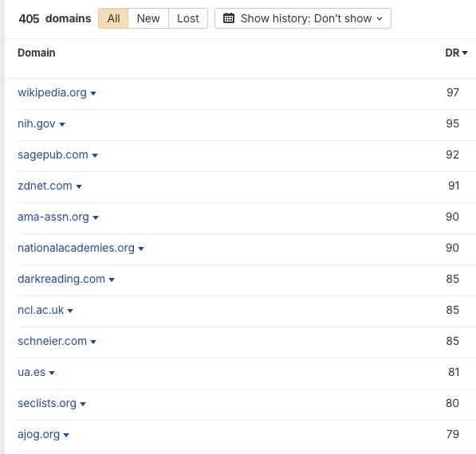This screenshot has height=454, width=476.
Task: Open the ua.es domain link
Action: pos(31,372)
